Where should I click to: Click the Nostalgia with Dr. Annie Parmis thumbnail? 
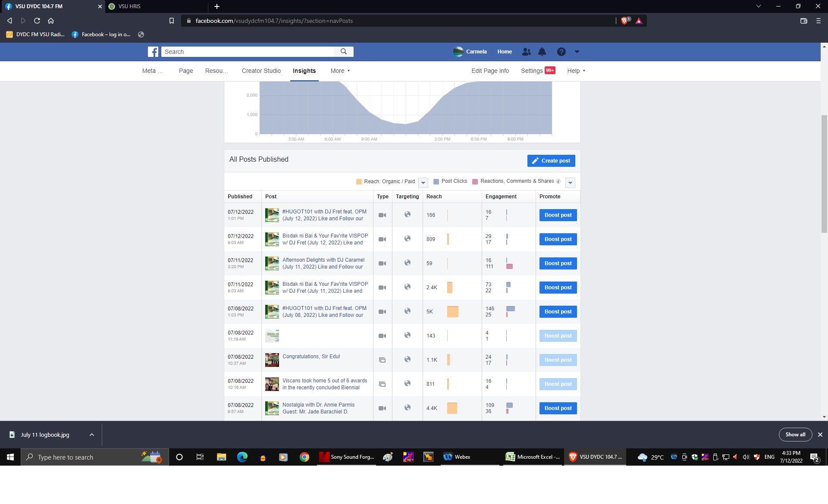[272, 408]
